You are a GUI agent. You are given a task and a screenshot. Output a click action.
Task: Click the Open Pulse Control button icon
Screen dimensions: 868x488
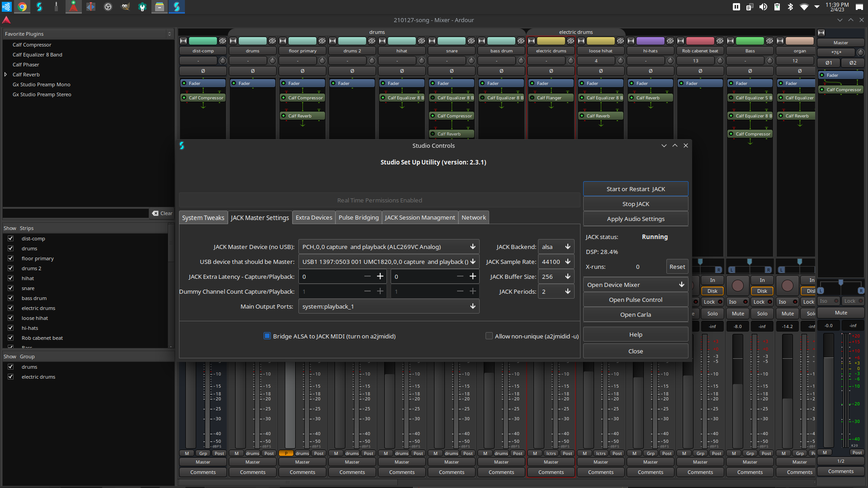[x=636, y=299]
